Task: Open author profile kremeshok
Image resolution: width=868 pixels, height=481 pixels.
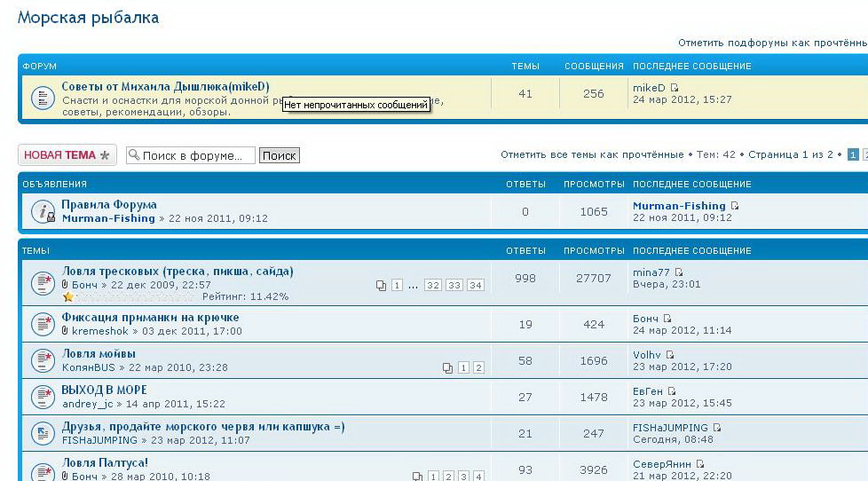Action: click(x=100, y=331)
